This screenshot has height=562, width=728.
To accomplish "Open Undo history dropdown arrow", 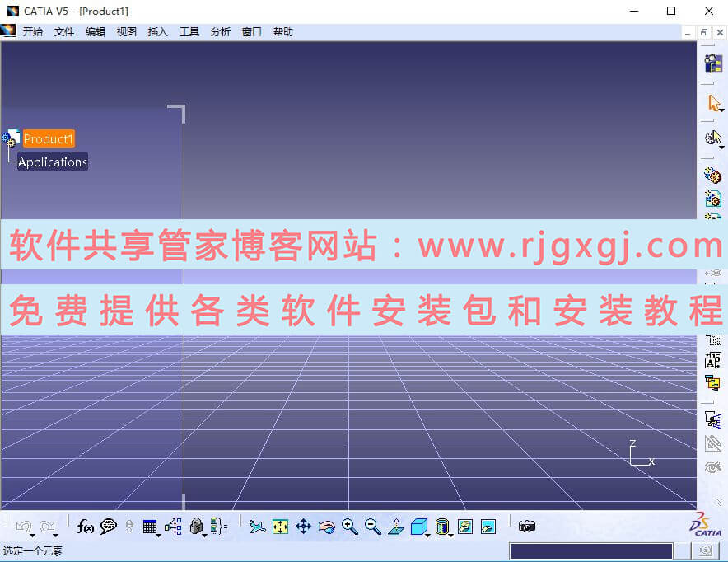I will tap(32, 536).
